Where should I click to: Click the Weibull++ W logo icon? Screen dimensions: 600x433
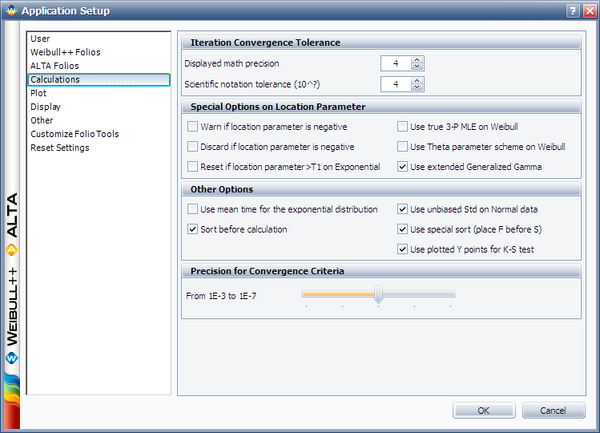pyautogui.click(x=12, y=358)
